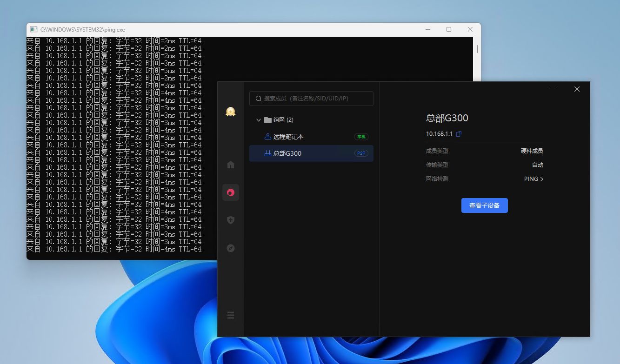Click IP text 10.168.1.1 in details
This screenshot has width=620, height=364.
coord(439,134)
